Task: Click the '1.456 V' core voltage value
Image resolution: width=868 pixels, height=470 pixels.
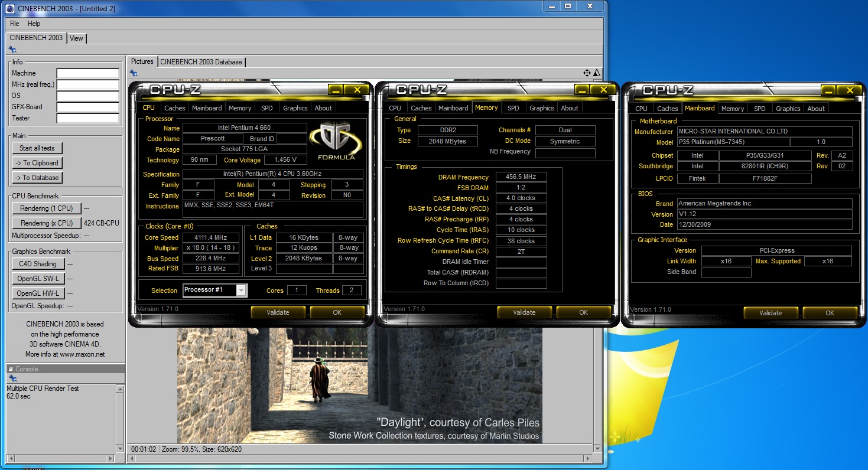Action: [x=286, y=160]
